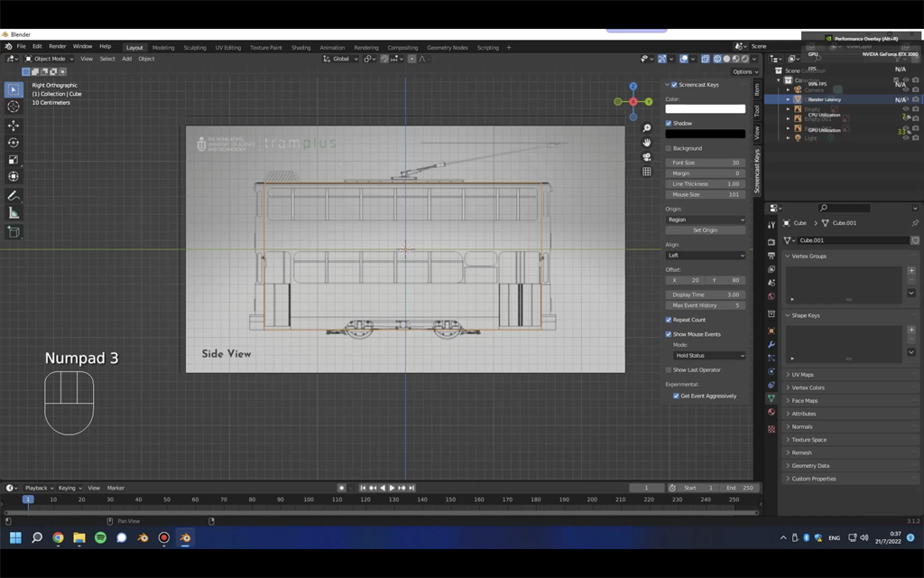
Task: Switch to the Shading workspace tab
Action: (300, 47)
